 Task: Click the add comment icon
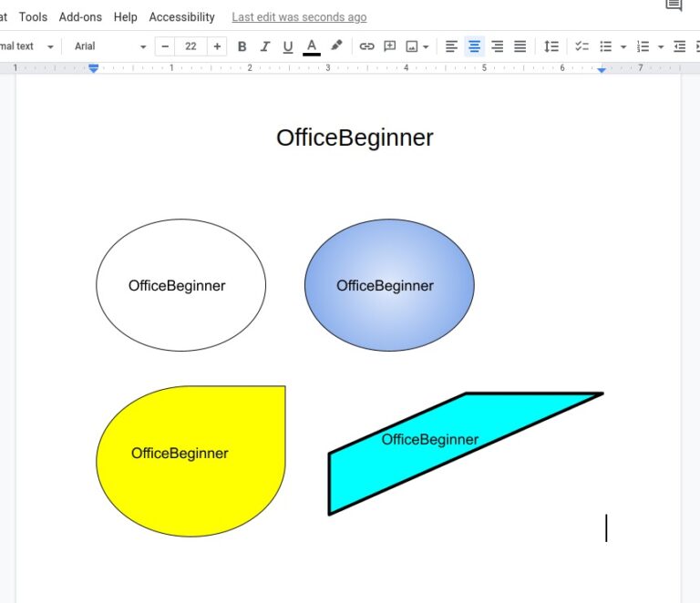click(390, 46)
